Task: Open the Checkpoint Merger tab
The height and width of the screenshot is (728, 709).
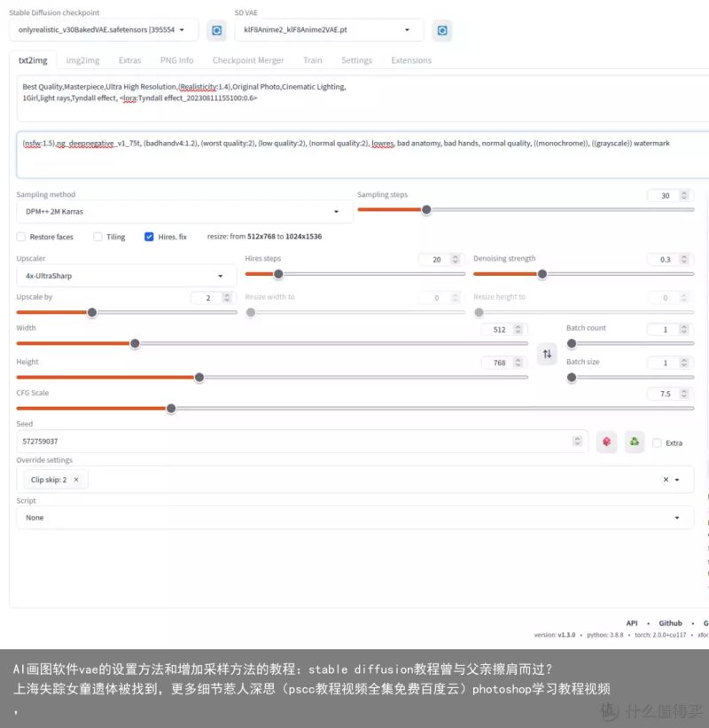Action: (x=248, y=60)
